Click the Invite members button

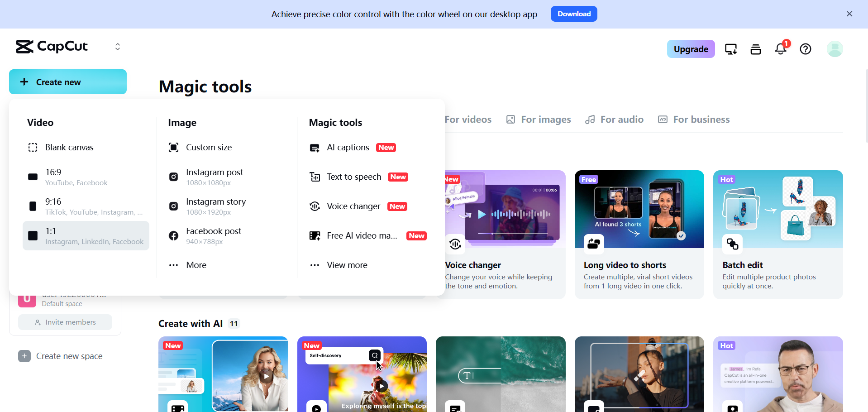(x=65, y=322)
